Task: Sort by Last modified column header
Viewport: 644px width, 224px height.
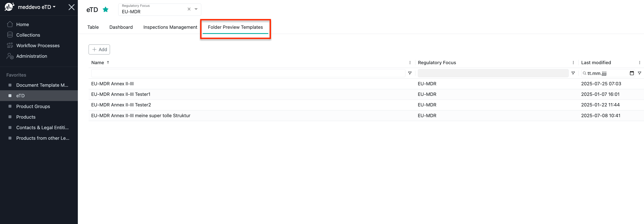Action: click(596, 62)
